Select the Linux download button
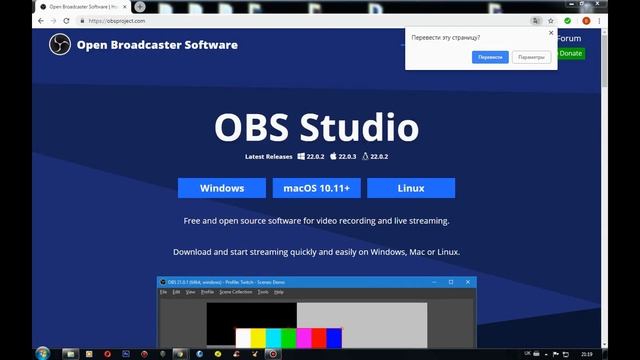Image resolution: width=640 pixels, height=360 pixels. pos(411,188)
